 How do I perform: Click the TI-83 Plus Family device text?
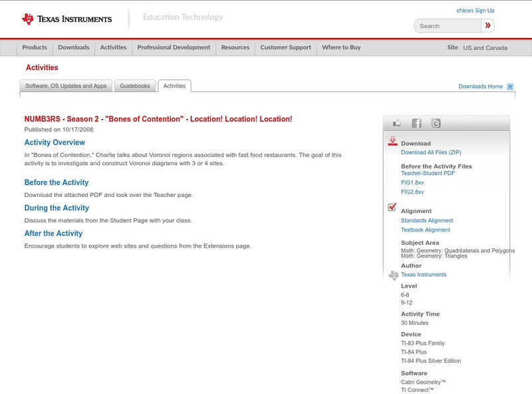(x=423, y=343)
